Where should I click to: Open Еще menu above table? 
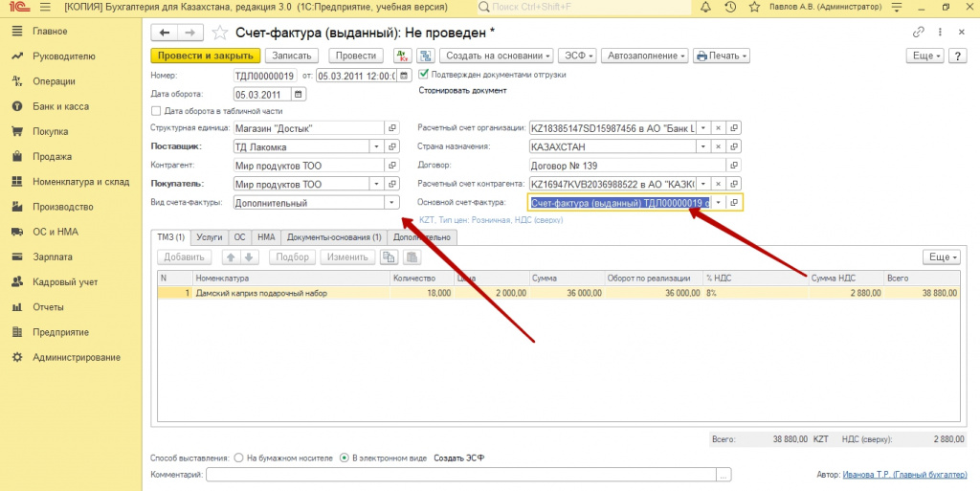[942, 257]
